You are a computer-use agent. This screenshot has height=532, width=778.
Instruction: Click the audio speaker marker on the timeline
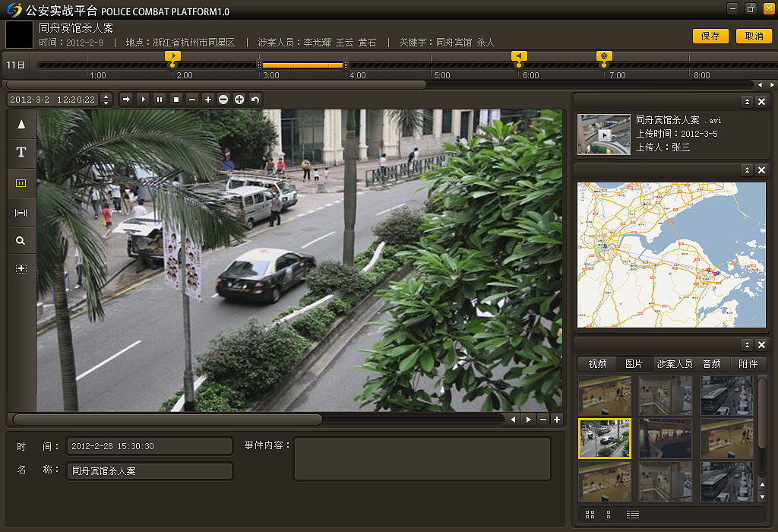tap(519, 56)
